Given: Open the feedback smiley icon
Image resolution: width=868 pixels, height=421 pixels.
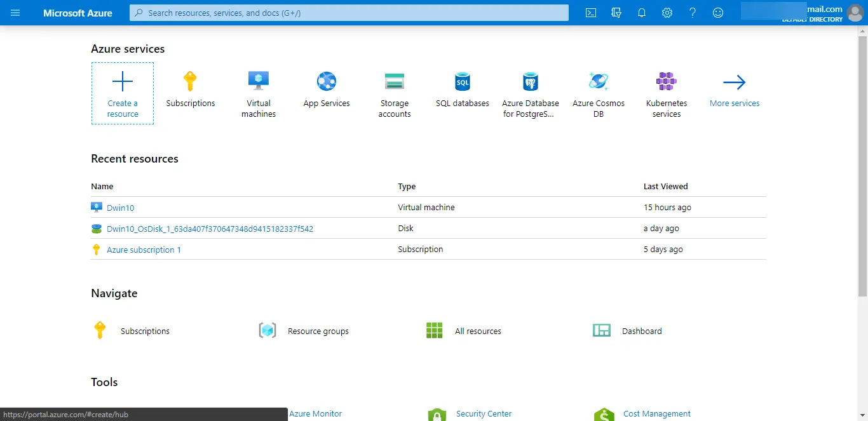Looking at the screenshot, I should tap(718, 13).
